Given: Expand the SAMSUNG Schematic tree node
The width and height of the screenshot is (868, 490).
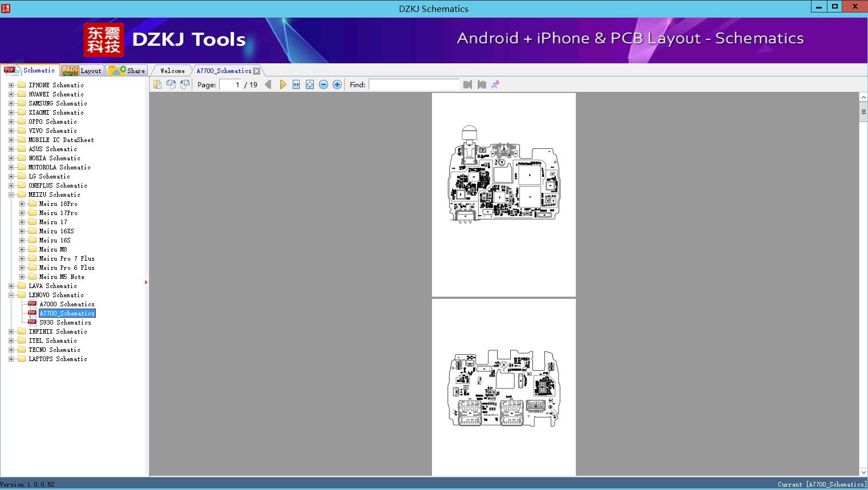Looking at the screenshot, I should [x=11, y=103].
